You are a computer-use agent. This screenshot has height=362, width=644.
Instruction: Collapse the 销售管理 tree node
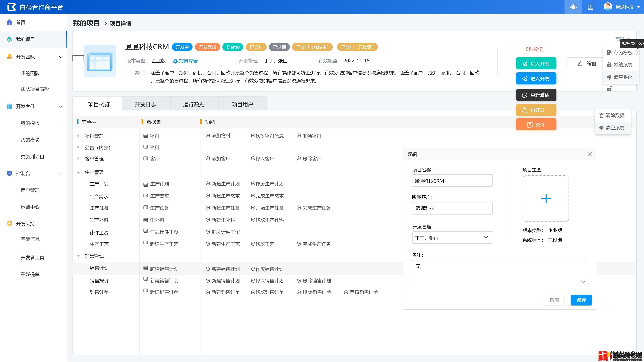pos(78,256)
